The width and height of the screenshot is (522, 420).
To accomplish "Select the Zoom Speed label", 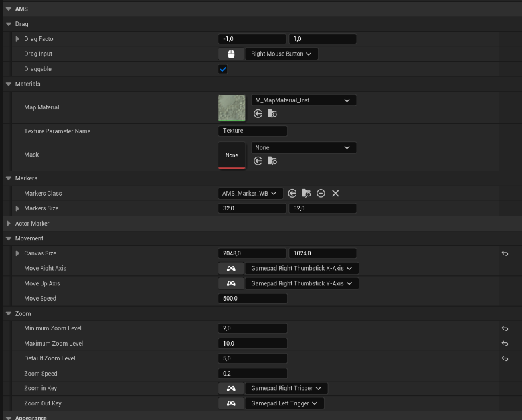I will 41,374.
